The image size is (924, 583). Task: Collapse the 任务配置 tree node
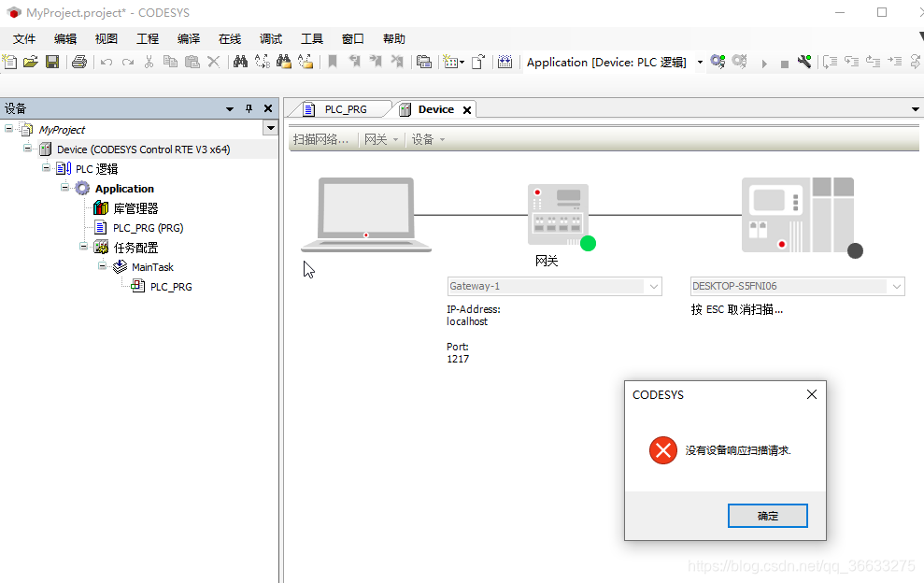[84, 246]
